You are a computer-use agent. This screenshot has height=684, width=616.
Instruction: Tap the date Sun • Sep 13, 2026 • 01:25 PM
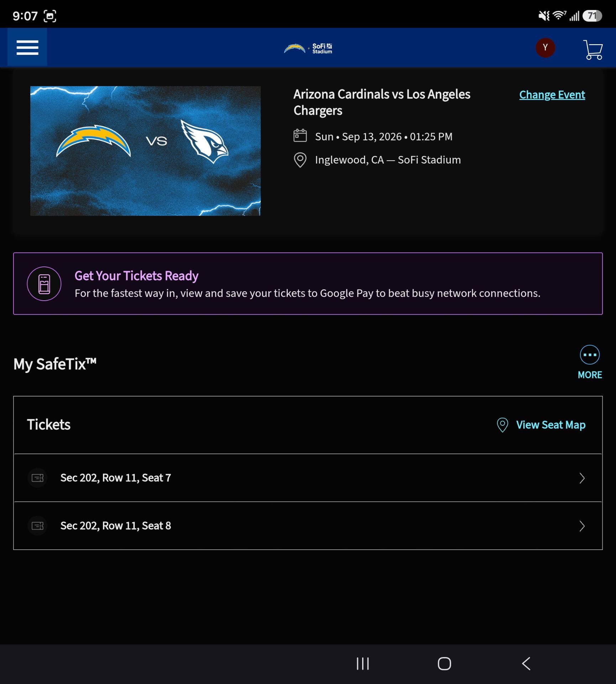pyautogui.click(x=383, y=136)
